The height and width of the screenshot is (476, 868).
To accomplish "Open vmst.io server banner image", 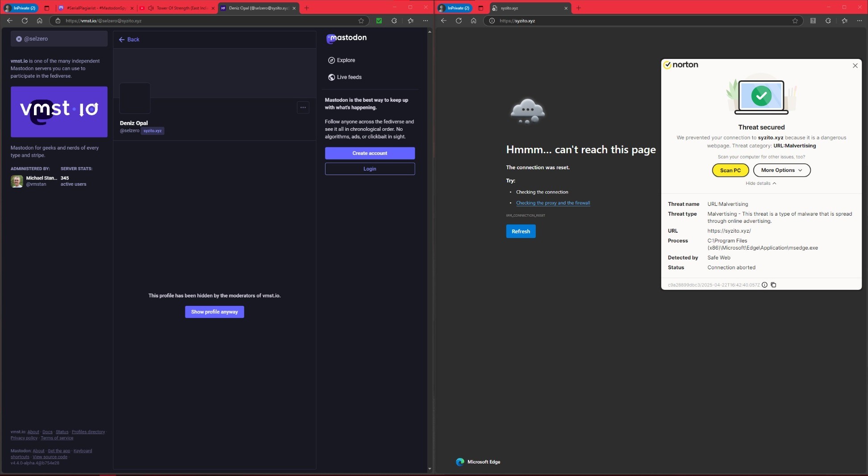I will click(59, 112).
